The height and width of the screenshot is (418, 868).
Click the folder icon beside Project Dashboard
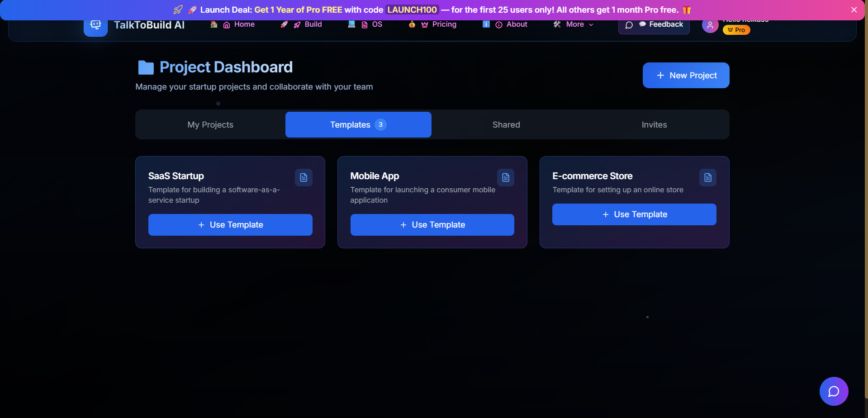pyautogui.click(x=146, y=67)
